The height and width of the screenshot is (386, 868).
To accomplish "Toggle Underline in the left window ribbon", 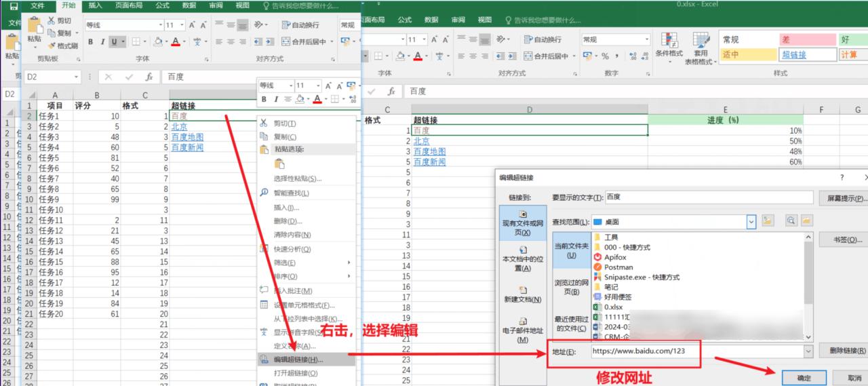I will click(x=114, y=42).
